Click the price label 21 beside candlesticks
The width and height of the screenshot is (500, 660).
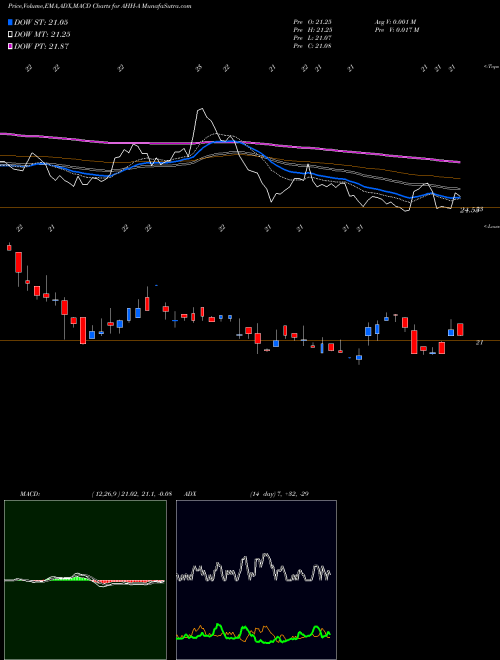coord(479,343)
